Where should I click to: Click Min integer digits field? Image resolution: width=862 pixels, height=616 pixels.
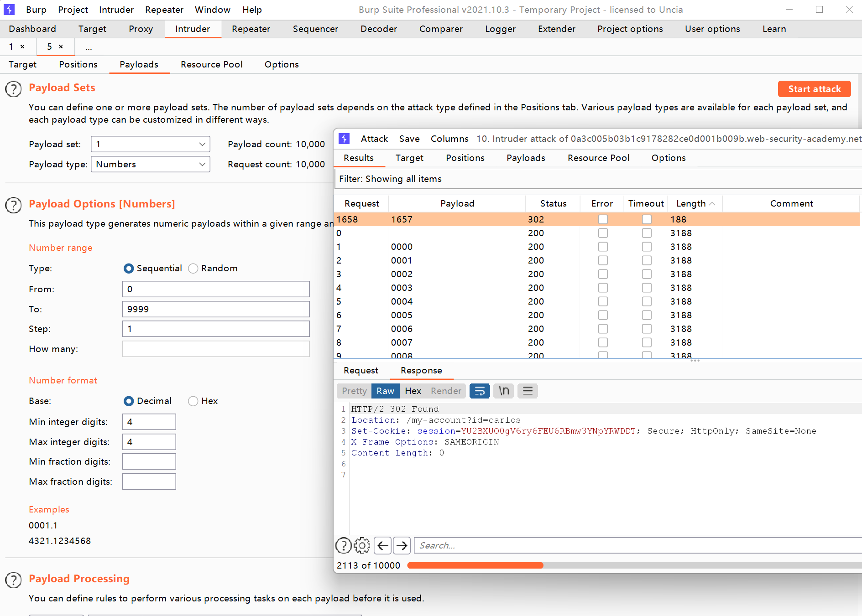pyautogui.click(x=149, y=422)
